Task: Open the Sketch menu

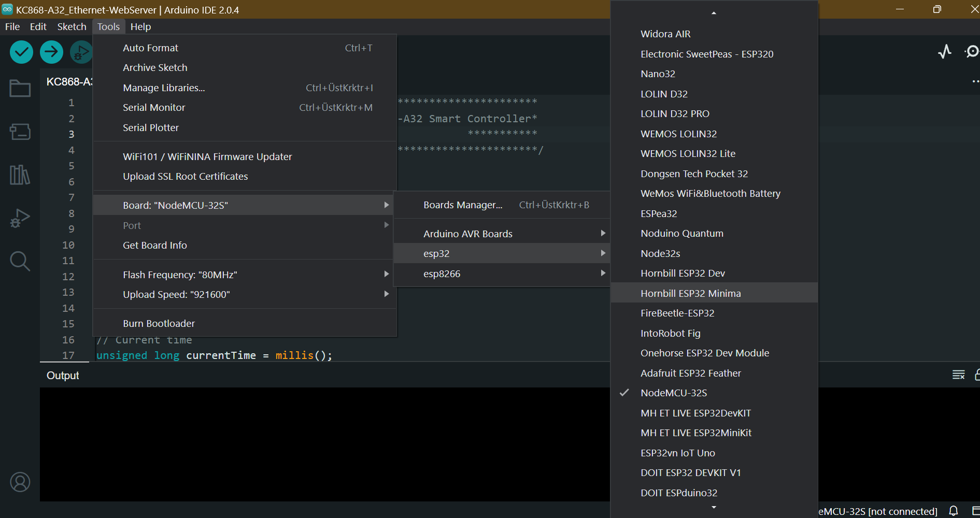Action: pos(72,27)
